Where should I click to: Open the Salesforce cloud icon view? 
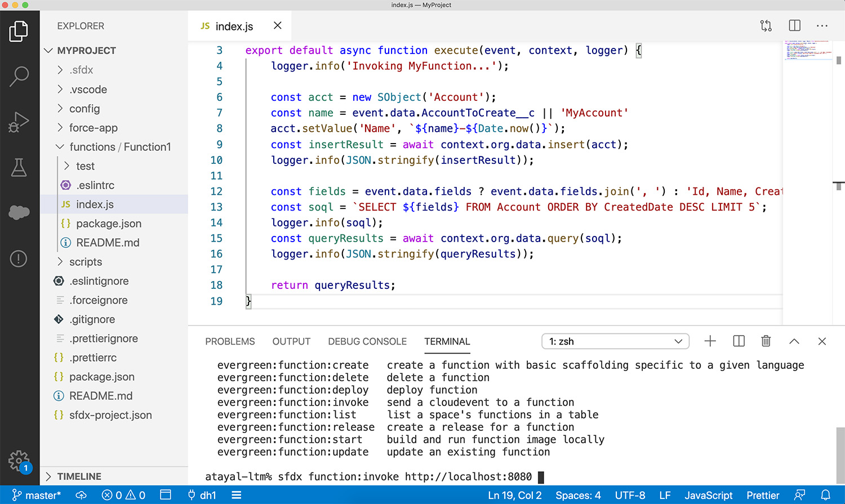click(x=19, y=212)
